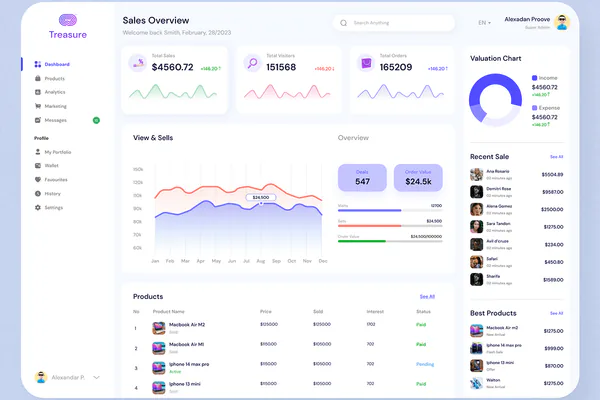
Task: Open the Wallet sidebar icon
Action: tap(38, 166)
